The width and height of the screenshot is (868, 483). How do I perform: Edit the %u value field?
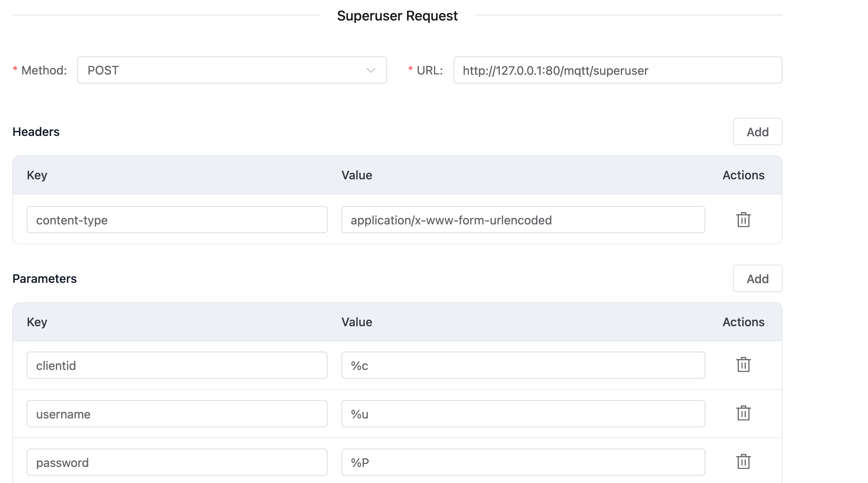coord(523,414)
